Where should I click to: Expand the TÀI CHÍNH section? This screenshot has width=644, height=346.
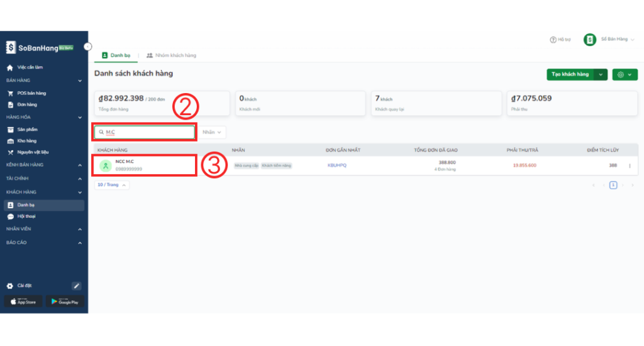80,179
